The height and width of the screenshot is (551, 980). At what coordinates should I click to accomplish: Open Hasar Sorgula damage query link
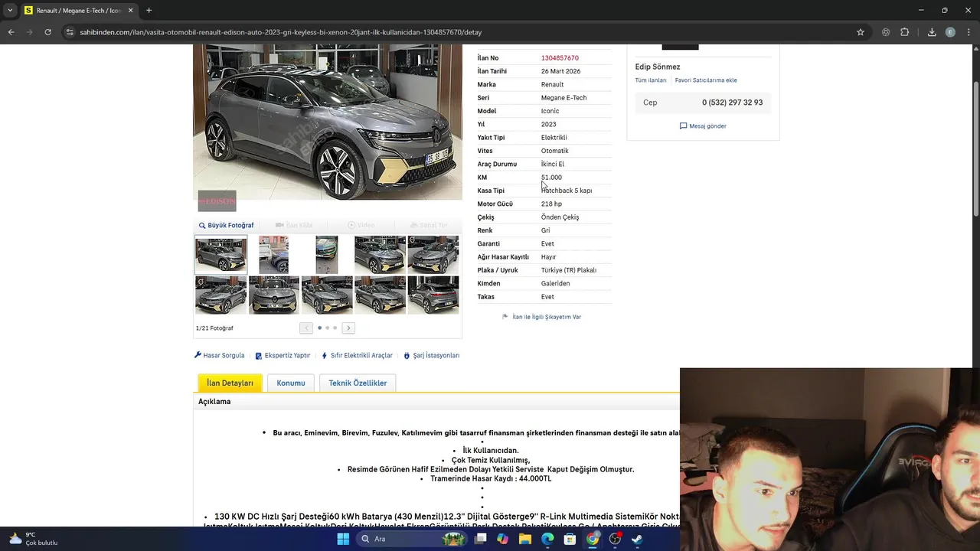coord(219,355)
